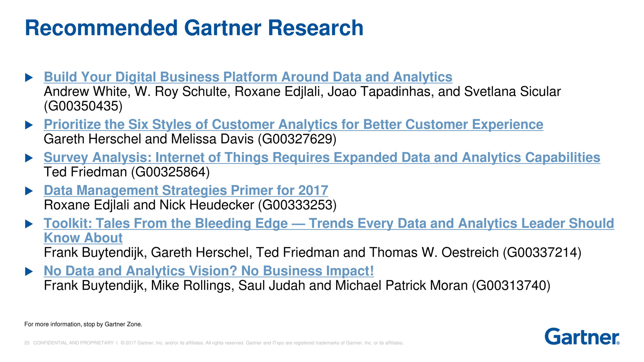
Task: Click the triangle bullet beside Toolkit: Tales
Action: [x=29, y=224]
